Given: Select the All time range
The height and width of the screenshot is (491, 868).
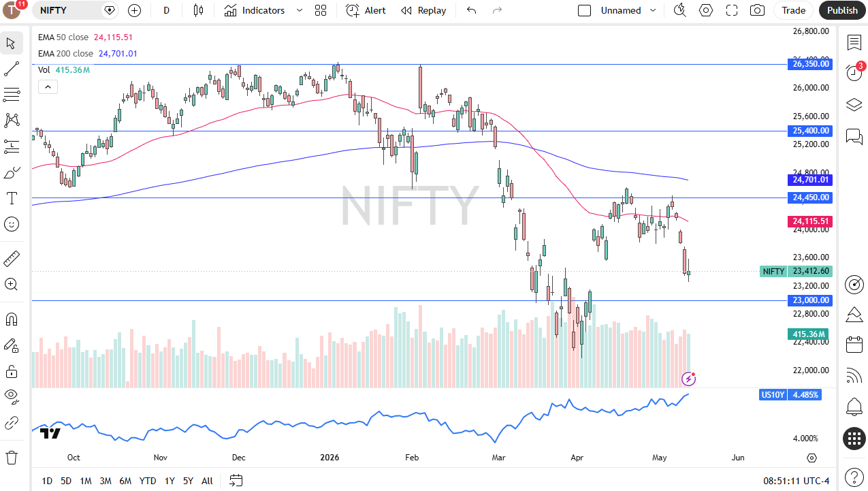Looking at the screenshot, I should tap(207, 481).
